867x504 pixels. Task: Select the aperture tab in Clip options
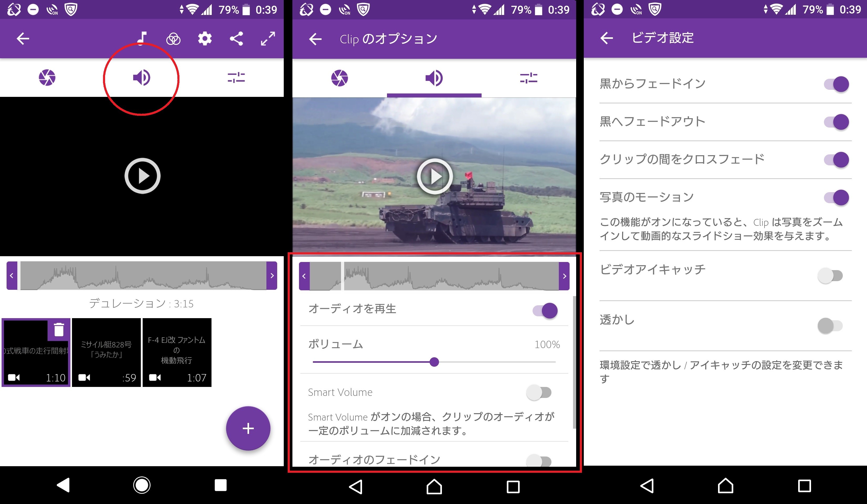(x=339, y=78)
